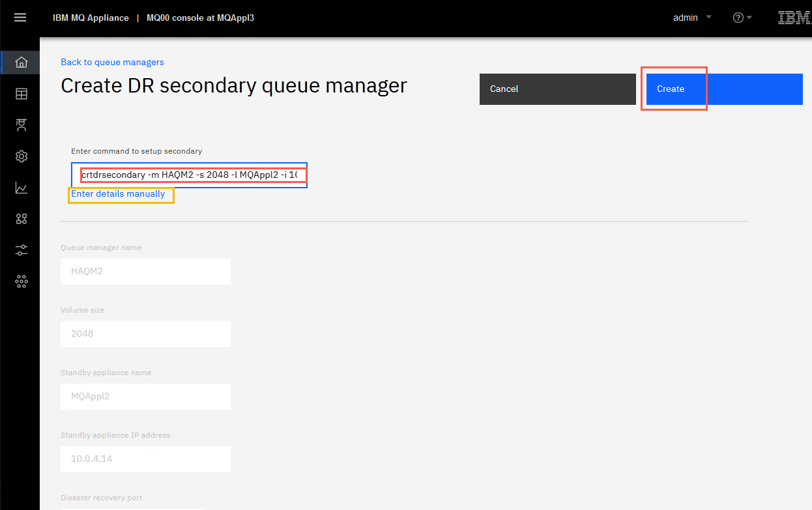This screenshot has width=812, height=510.
Task: Click the Disaster recovery port label
Action: [101, 498]
